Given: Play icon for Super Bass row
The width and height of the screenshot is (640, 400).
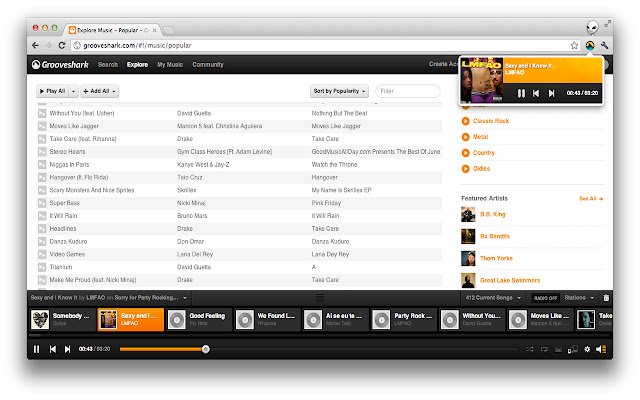Looking at the screenshot, I should [42, 203].
